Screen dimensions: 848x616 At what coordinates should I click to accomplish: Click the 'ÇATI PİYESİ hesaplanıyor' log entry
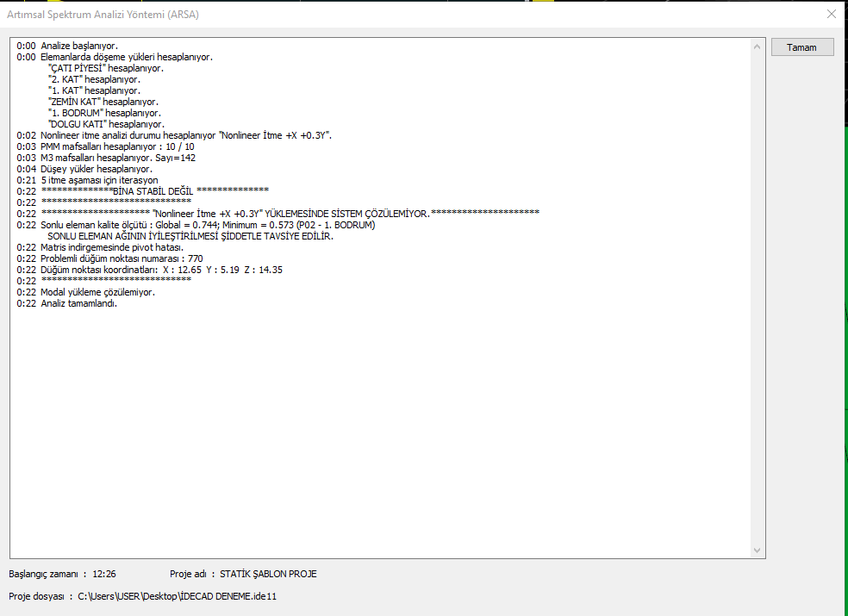point(105,68)
